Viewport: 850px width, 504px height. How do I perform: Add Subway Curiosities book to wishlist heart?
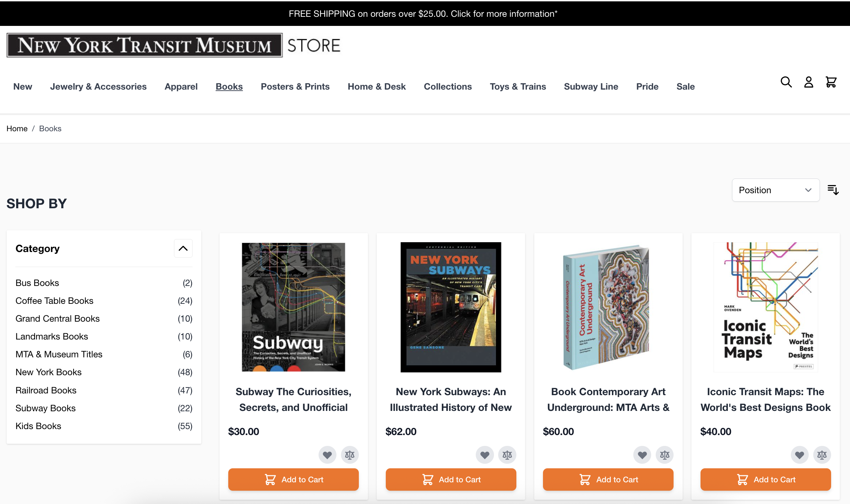click(327, 455)
